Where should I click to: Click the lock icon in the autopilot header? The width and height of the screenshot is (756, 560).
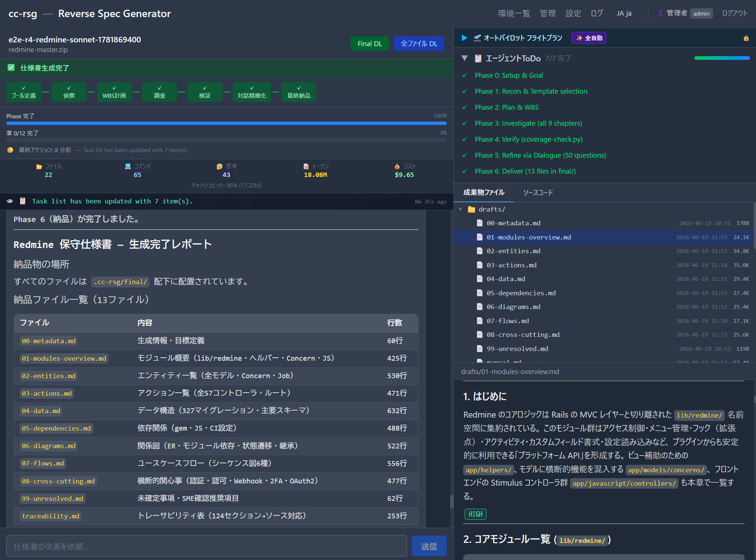[746, 38]
